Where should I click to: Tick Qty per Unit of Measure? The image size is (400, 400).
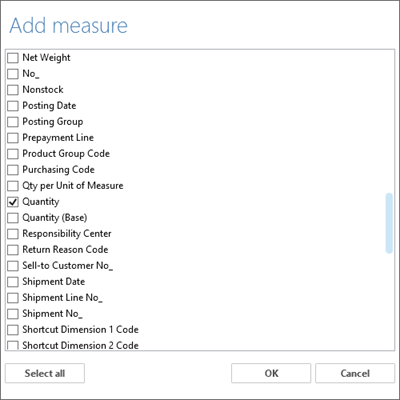pos(13,186)
